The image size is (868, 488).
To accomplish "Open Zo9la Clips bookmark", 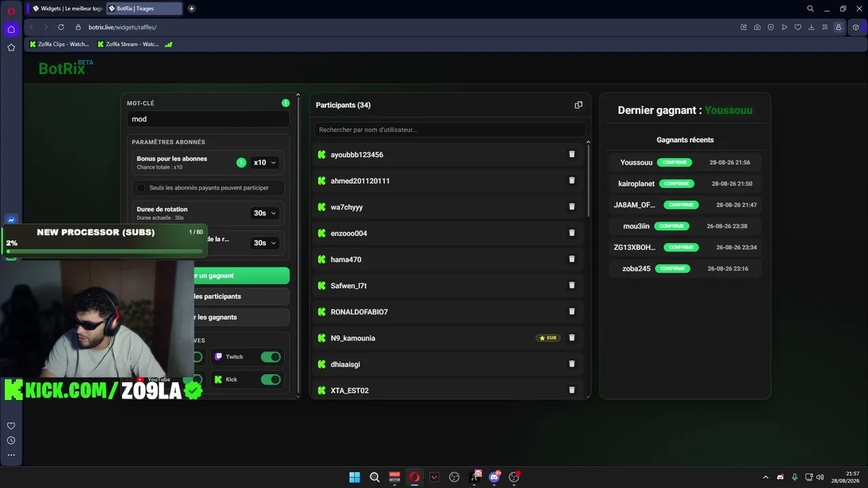I will pyautogui.click(x=59, y=44).
